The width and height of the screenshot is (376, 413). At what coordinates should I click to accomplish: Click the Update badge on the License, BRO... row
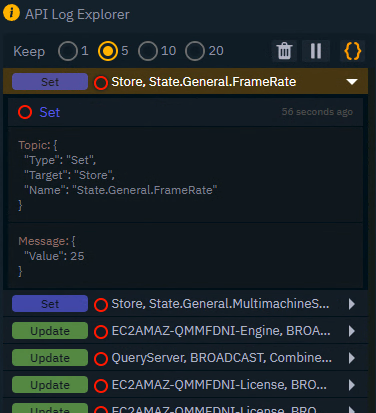[50, 385]
